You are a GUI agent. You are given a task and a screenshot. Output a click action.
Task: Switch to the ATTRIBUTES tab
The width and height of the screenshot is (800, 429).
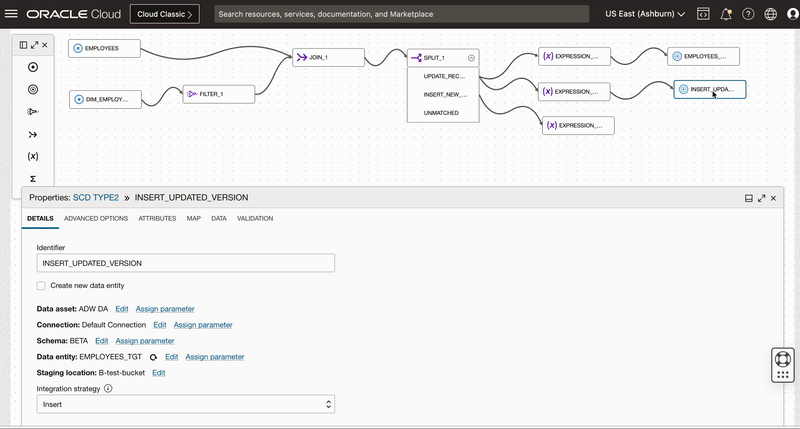(157, 218)
